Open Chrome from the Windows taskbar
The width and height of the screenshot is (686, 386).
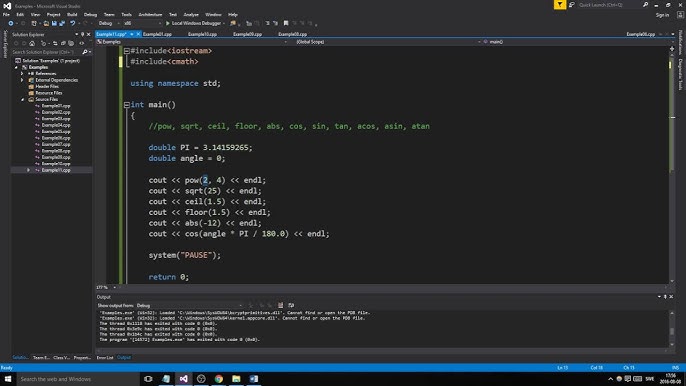219,379
